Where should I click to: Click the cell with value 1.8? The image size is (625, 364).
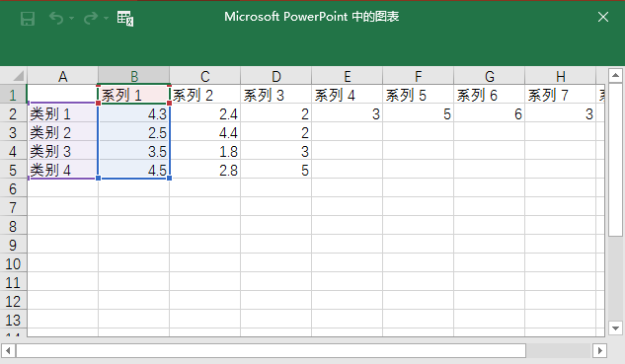pos(205,151)
